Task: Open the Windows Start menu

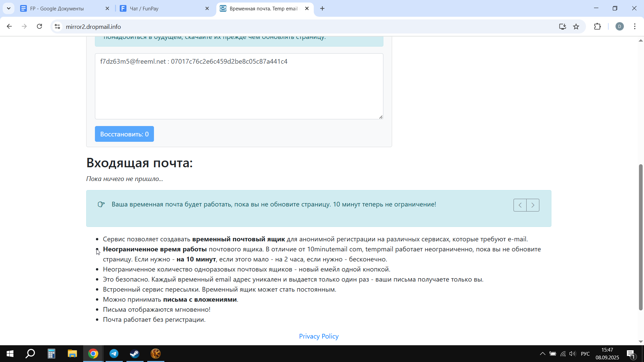Action: coord(10,354)
